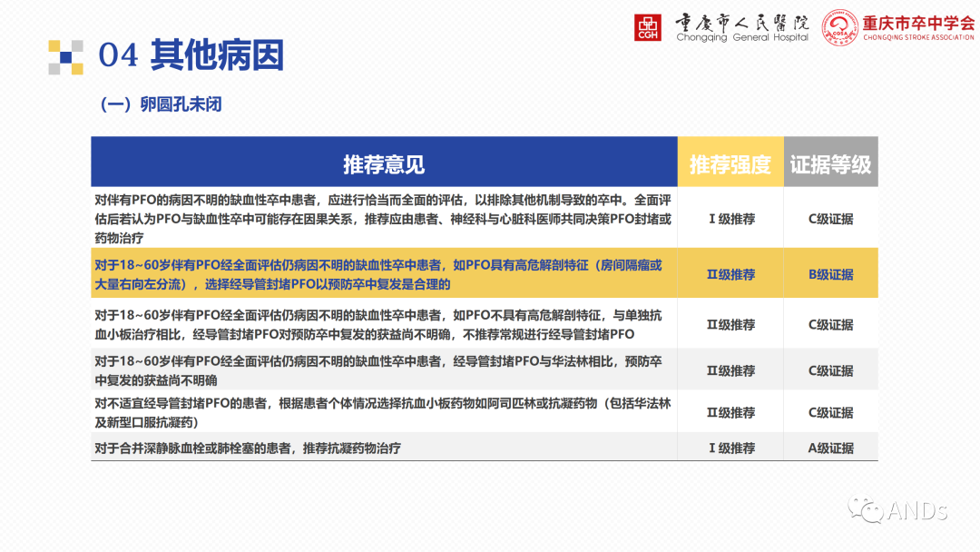
Task: Click Ⅰ级推荐 in the 深静脉血栓 row
Action: point(731,448)
